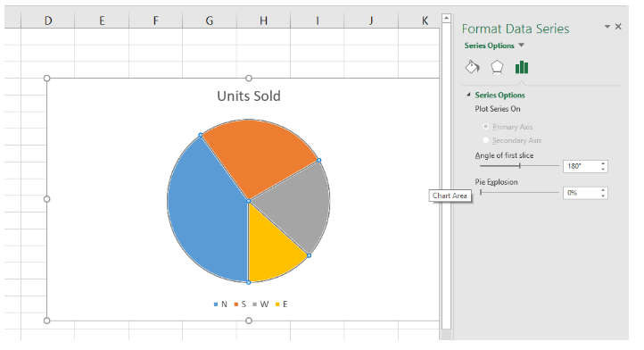Image resolution: width=644 pixels, height=350 pixels.
Task: Increase the angle of first slice value
Action: (x=603, y=163)
